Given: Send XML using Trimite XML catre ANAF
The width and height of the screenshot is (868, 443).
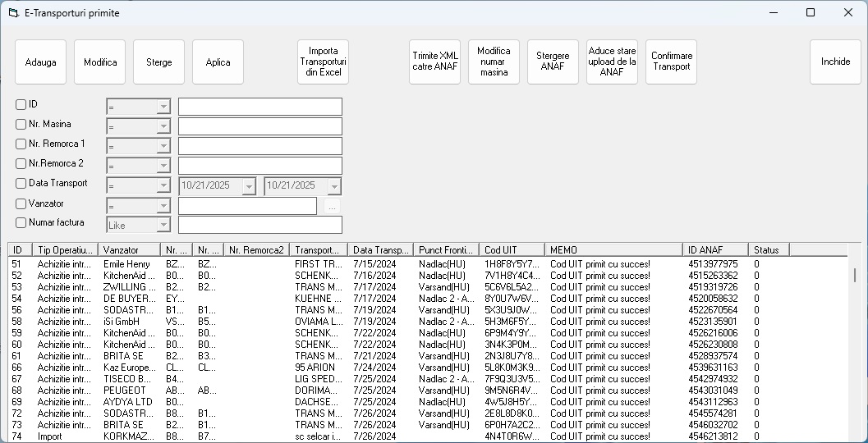Looking at the screenshot, I should tap(434, 62).
